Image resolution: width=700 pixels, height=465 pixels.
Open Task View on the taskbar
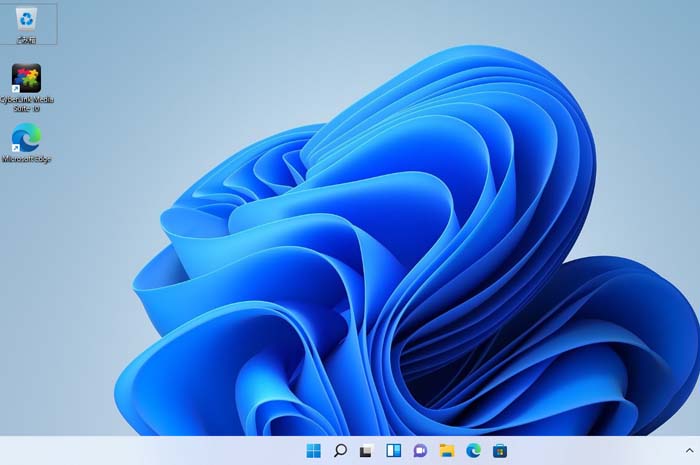(x=367, y=451)
